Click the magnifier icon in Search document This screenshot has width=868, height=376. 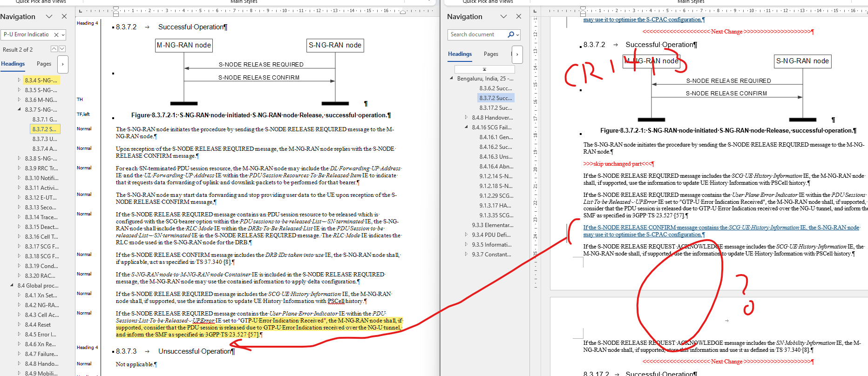tap(511, 34)
